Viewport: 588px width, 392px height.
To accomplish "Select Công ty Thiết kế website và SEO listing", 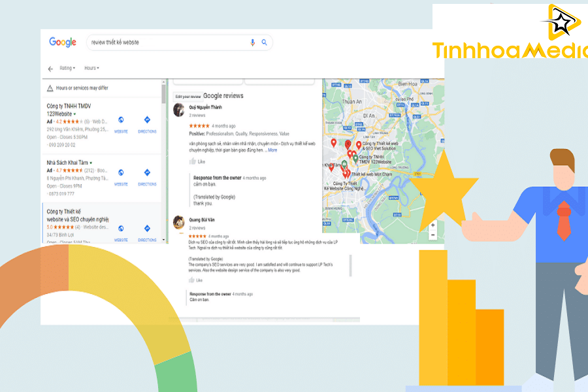I will [78, 216].
